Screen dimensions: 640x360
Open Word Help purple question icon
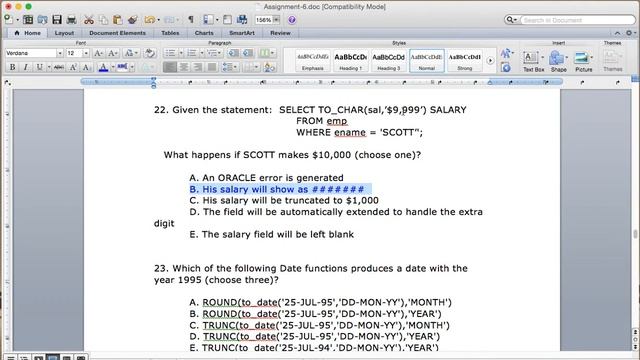[x=292, y=20]
